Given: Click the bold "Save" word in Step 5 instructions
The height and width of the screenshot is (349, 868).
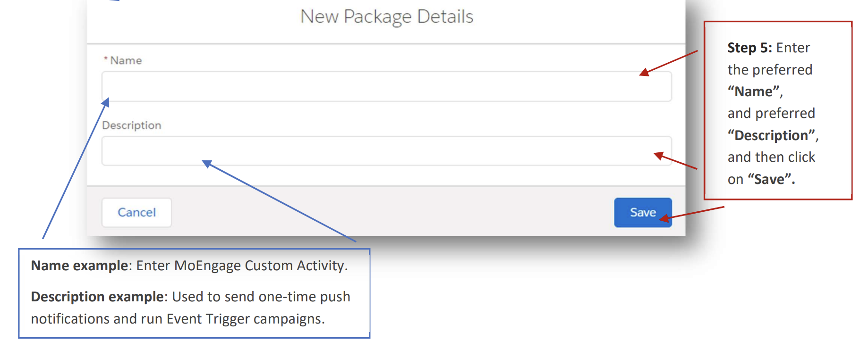Looking at the screenshot, I should [x=769, y=179].
